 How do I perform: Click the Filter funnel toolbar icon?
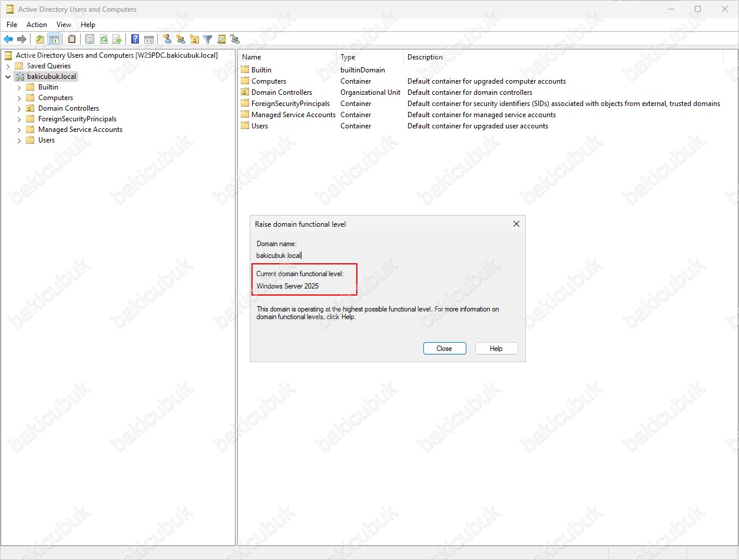pos(208,39)
